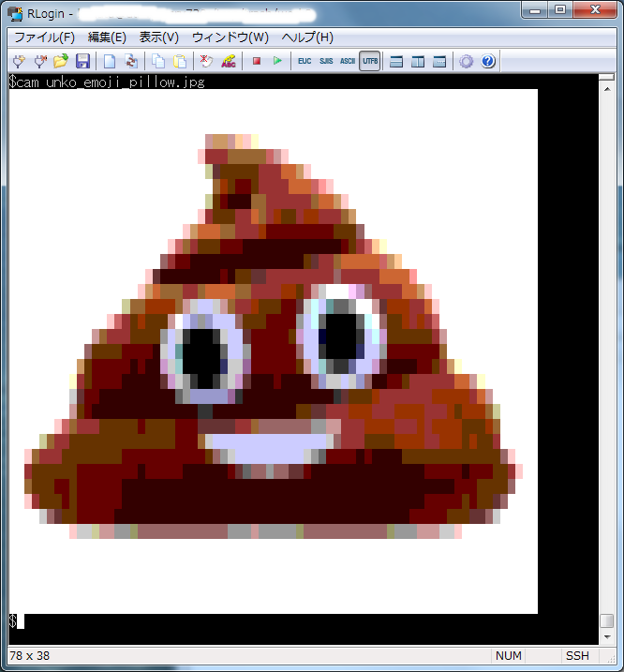
Task: Minimize the RLogin window
Action: pyautogui.click(x=534, y=10)
